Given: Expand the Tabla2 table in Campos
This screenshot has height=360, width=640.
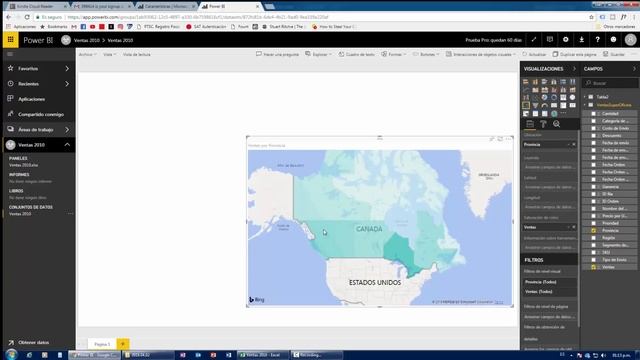Looking at the screenshot, I should (585, 97).
